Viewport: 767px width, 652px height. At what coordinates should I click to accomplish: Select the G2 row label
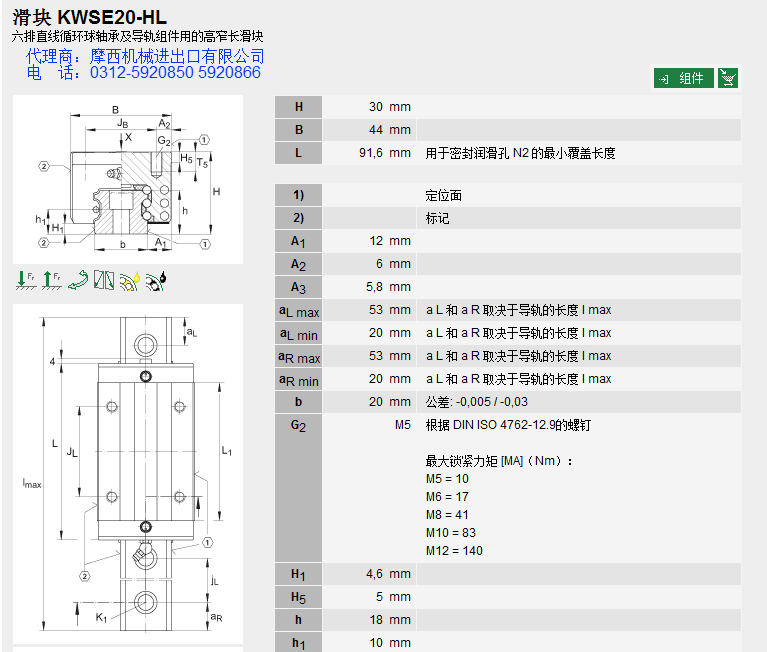pyautogui.click(x=298, y=426)
